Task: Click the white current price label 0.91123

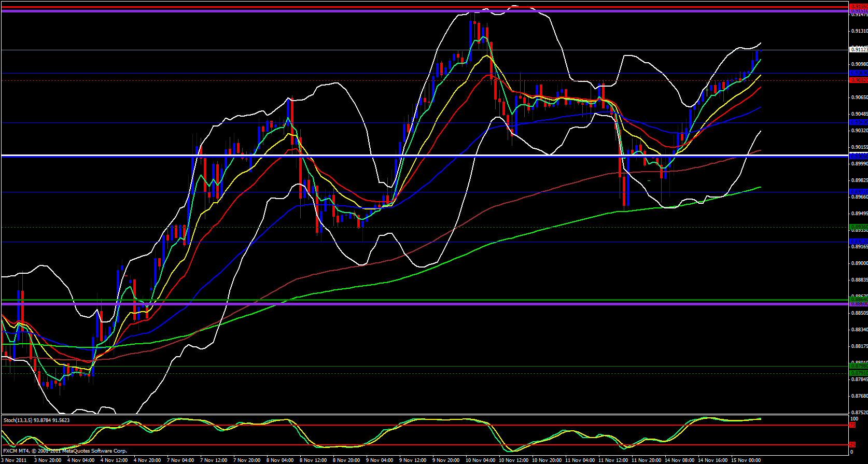Action: coord(858,50)
